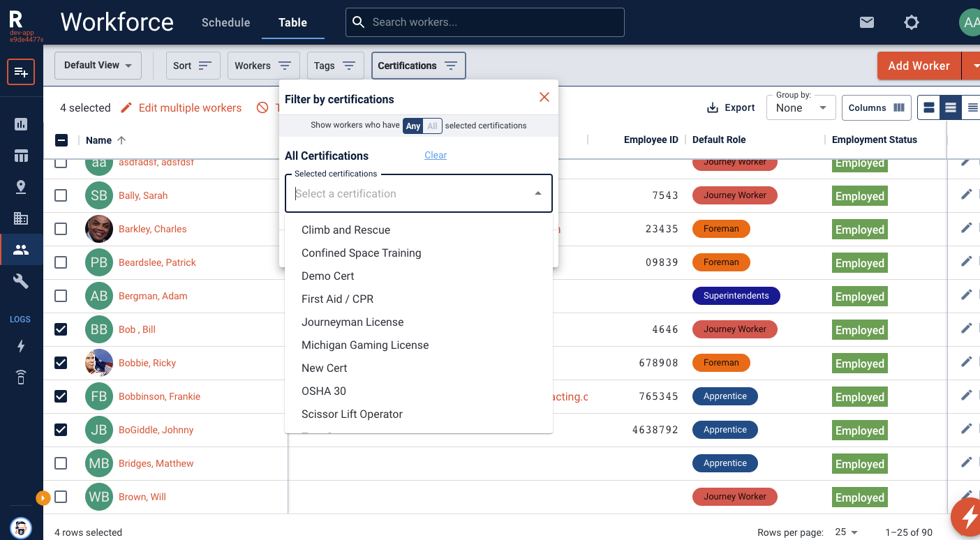Toggle the Certifications filter dropdown

[418, 66]
